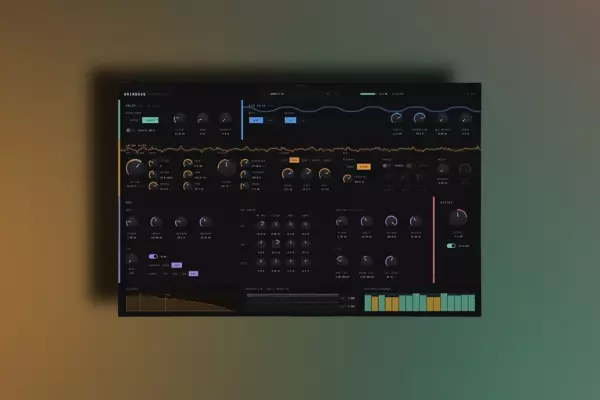Select the first blue highlighted button
The width and height of the screenshot is (600, 400).
pos(256,120)
